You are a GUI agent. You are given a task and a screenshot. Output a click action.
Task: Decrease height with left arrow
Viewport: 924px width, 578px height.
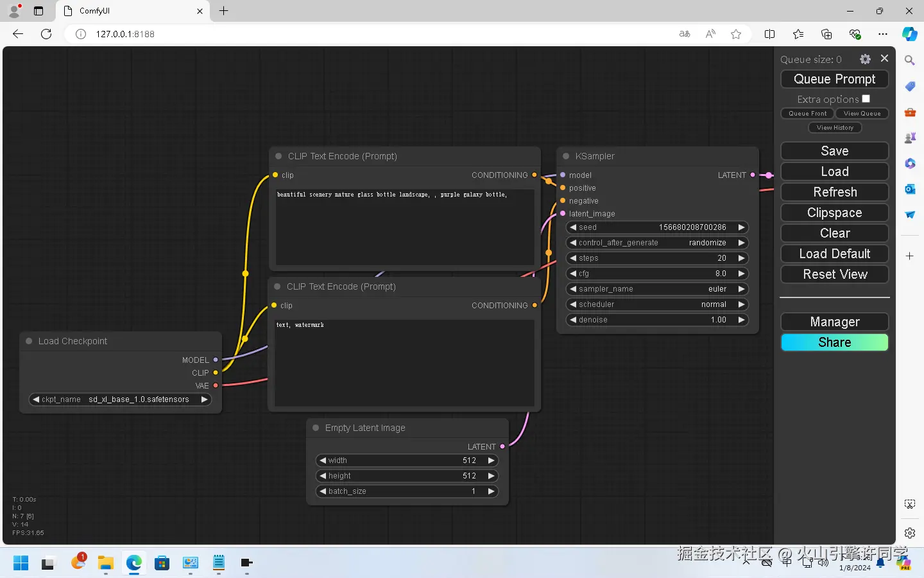[x=323, y=476]
